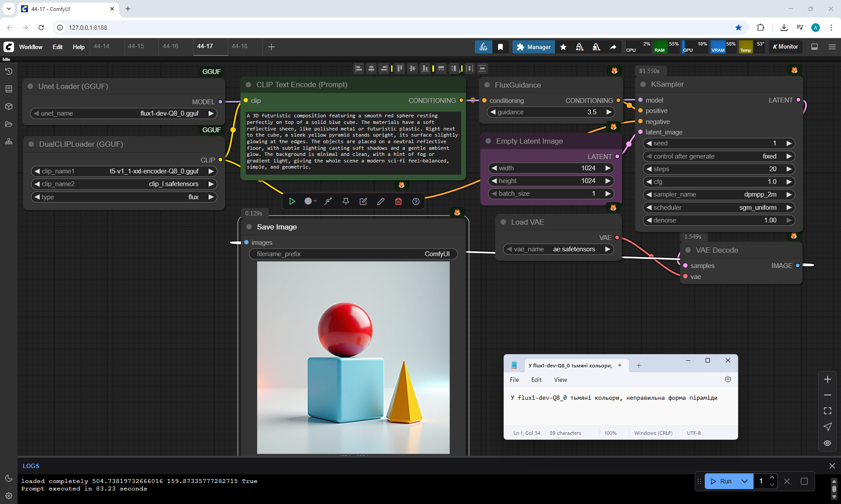Toggle link visibility eye icon
This screenshot has height=504, width=841.
[827, 443]
